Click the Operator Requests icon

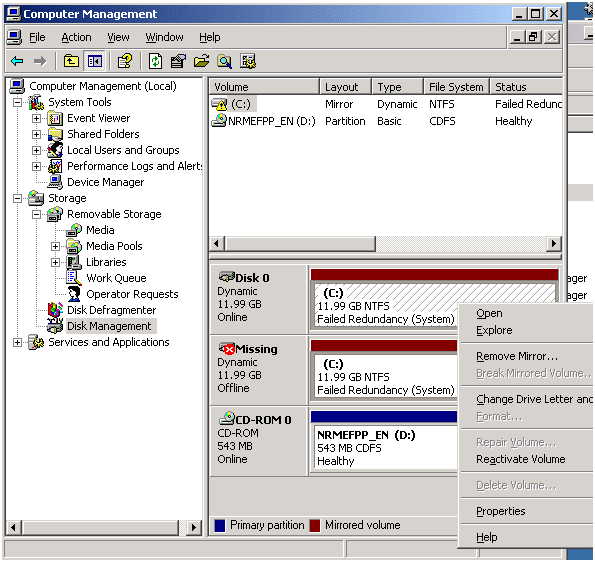coord(74,294)
